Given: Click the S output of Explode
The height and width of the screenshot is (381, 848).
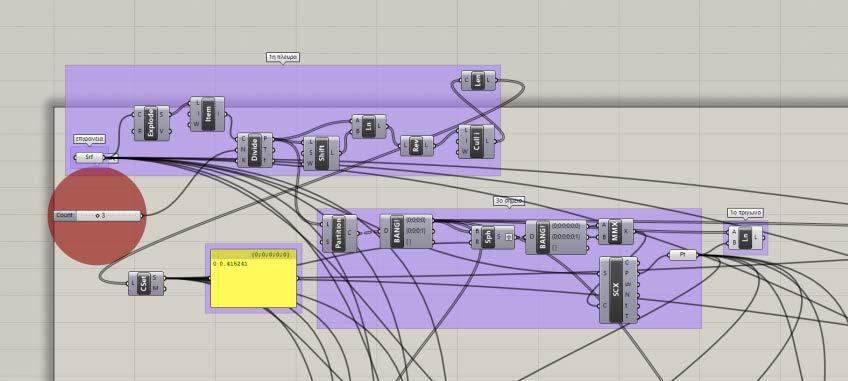Looking at the screenshot, I should 163,115.
